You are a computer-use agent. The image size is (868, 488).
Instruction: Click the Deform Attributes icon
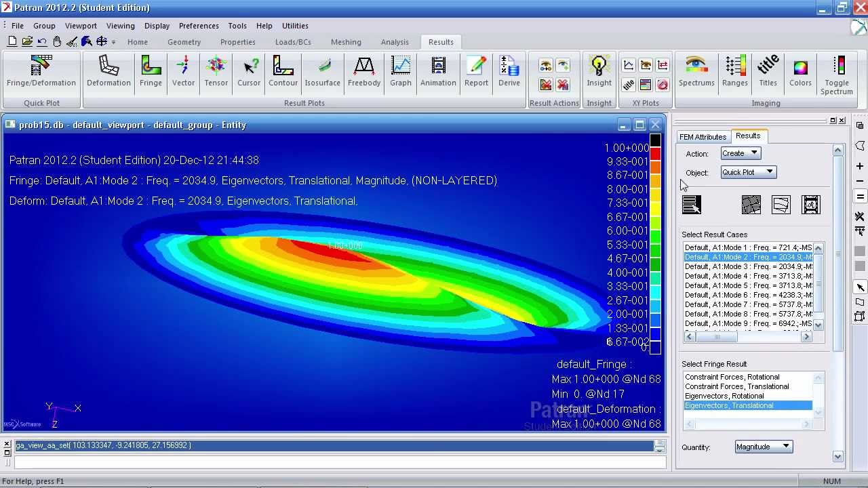(x=781, y=205)
